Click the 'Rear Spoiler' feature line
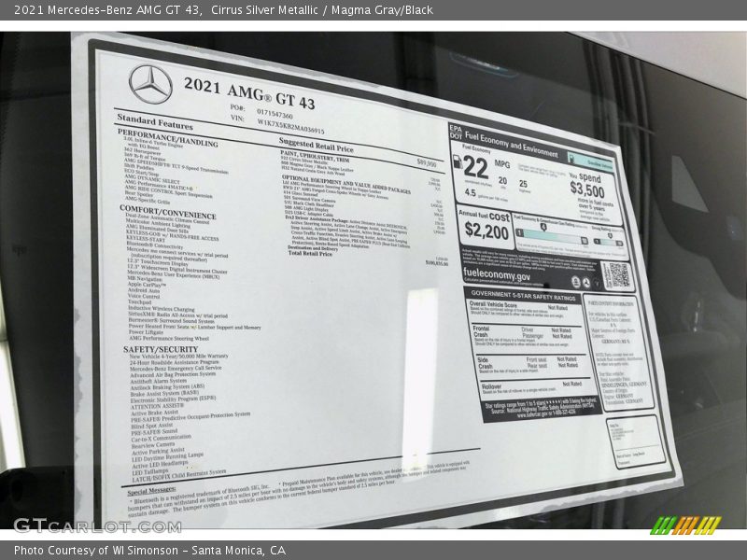This screenshot has width=747, height=560. pyautogui.click(x=138, y=194)
